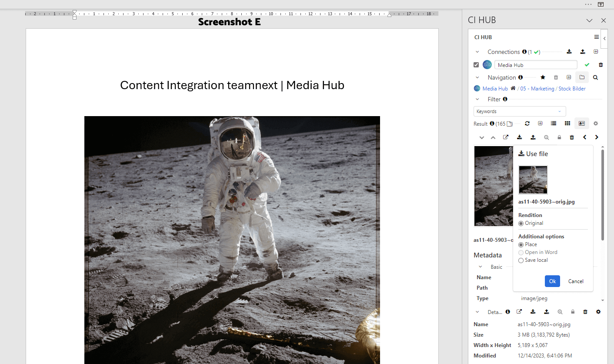Click the search icon in Navigation row

coord(595,77)
